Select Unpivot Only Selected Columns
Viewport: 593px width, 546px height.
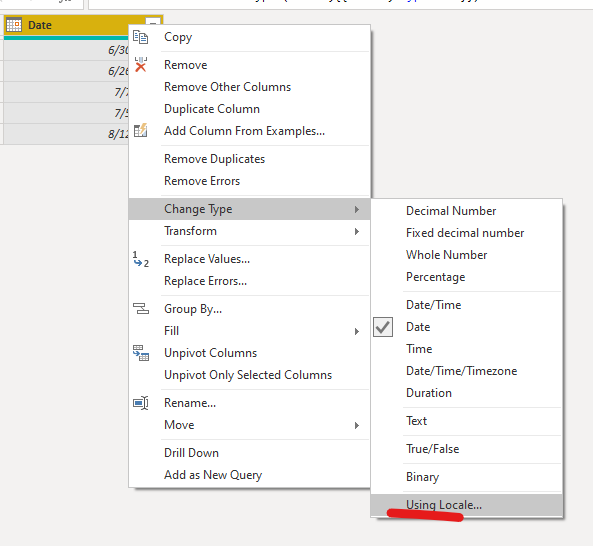click(249, 375)
